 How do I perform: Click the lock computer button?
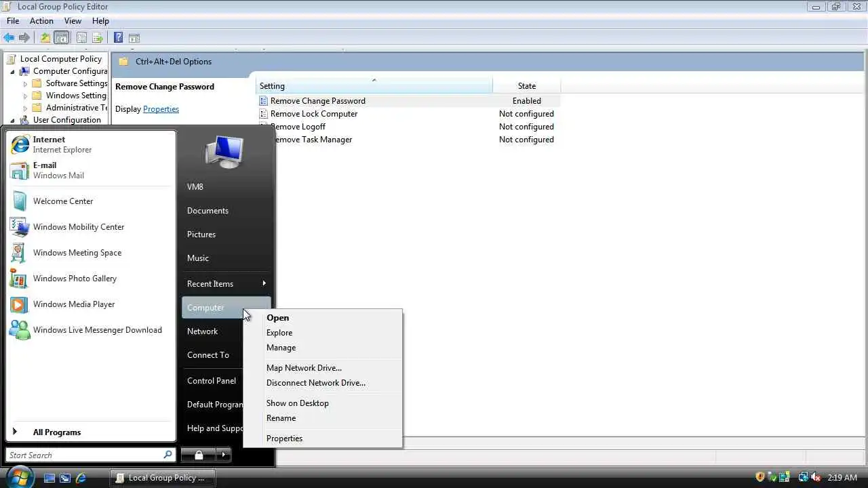click(199, 455)
